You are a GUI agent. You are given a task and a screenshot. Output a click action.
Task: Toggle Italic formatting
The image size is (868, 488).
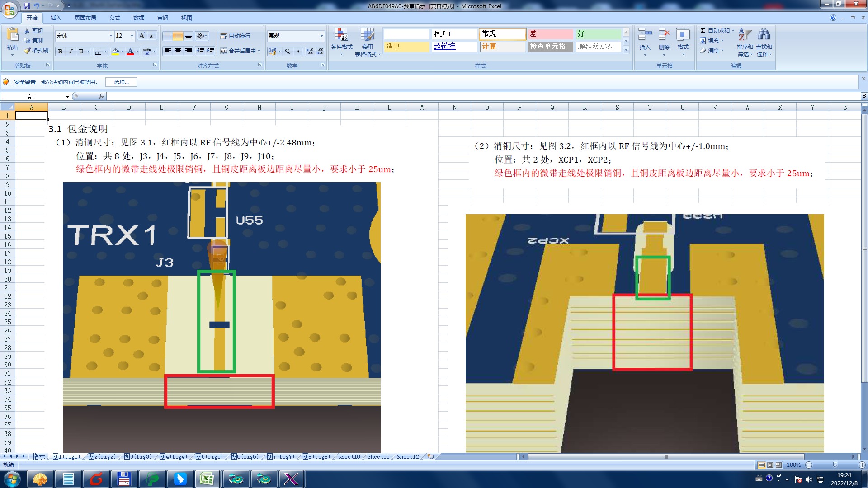71,52
